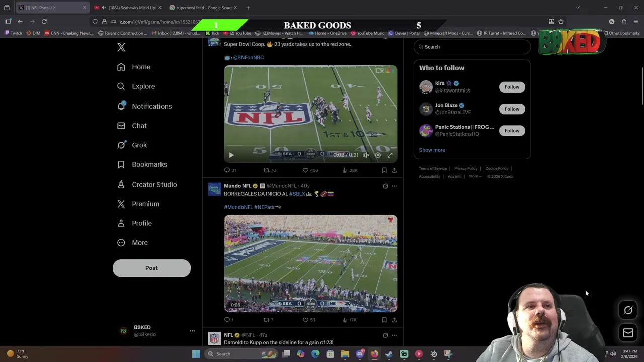This screenshot has height=362, width=644.
Task: Open the #NEPats hashtag
Action: [x=264, y=207]
